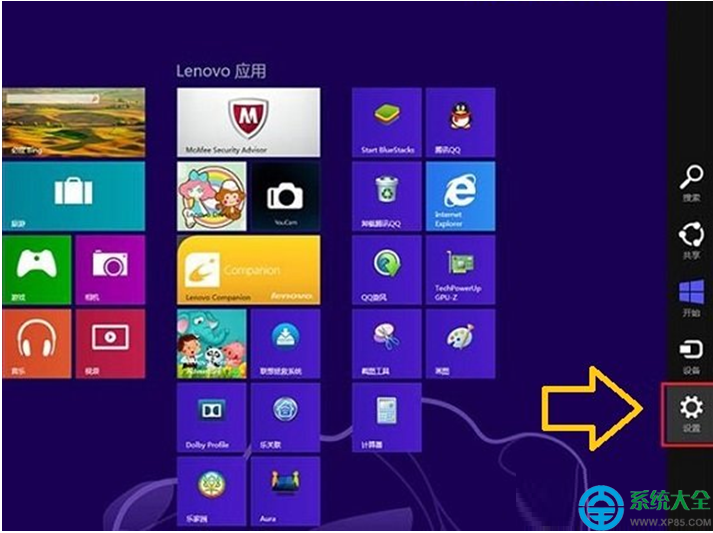Click the Start charm Windows logo

691,298
